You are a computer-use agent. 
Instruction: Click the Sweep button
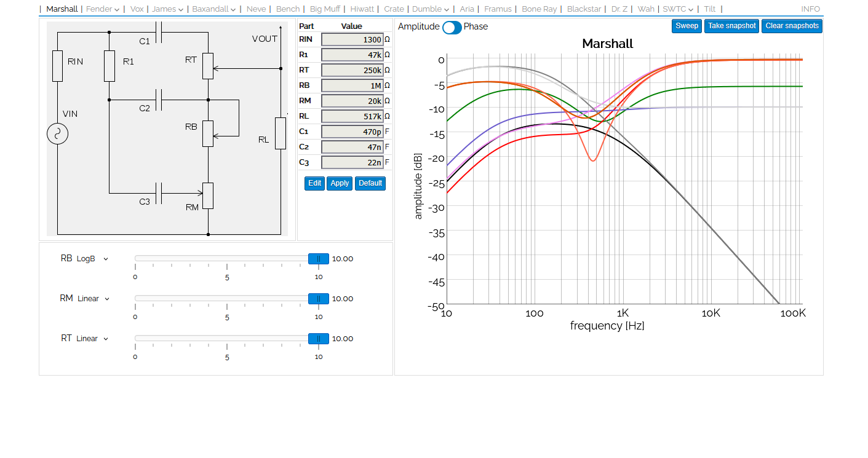coord(687,26)
